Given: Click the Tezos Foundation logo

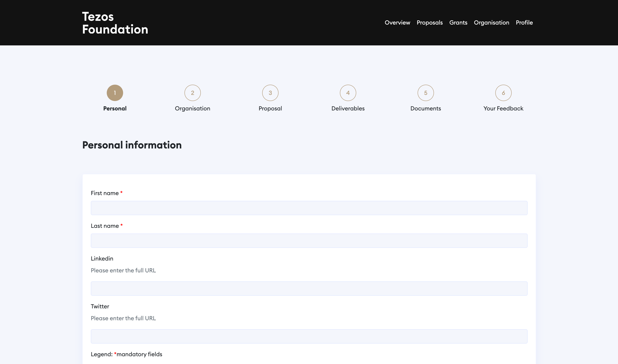Looking at the screenshot, I should pos(115,23).
